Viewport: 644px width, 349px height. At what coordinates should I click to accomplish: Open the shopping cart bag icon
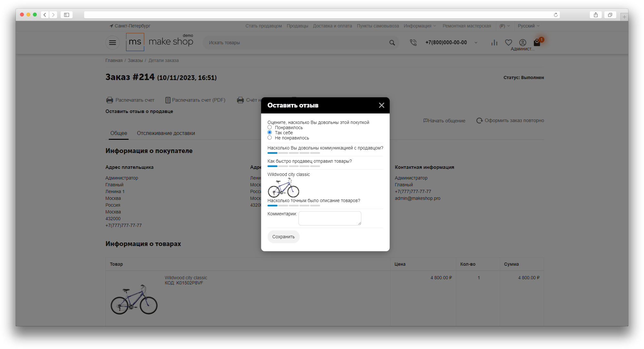[537, 43]
